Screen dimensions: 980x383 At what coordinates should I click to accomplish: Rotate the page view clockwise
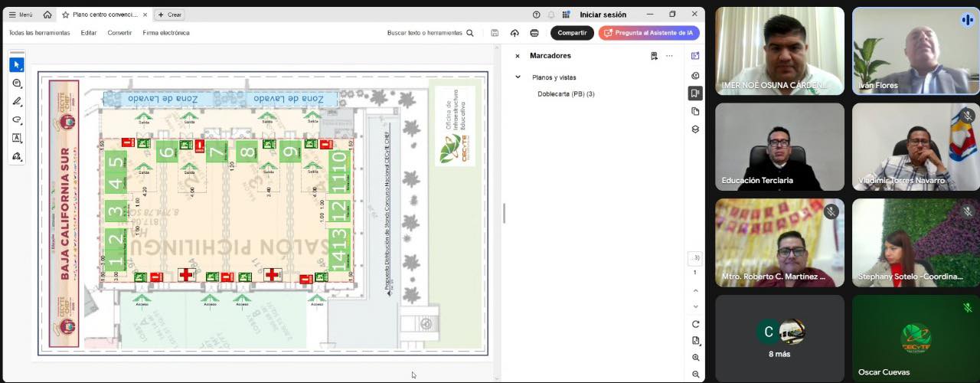(x=695, y=324)
